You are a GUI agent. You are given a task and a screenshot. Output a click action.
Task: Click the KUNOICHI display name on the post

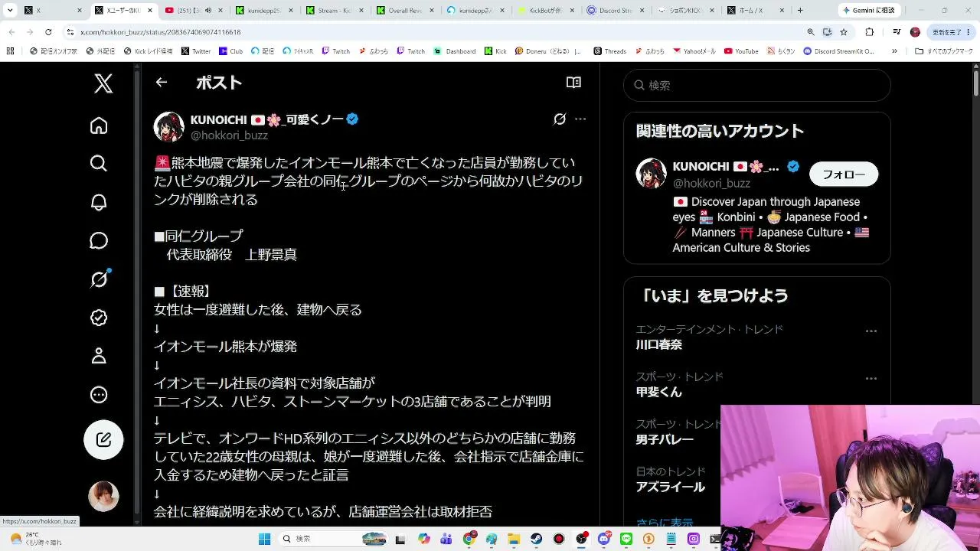[267, 119]
